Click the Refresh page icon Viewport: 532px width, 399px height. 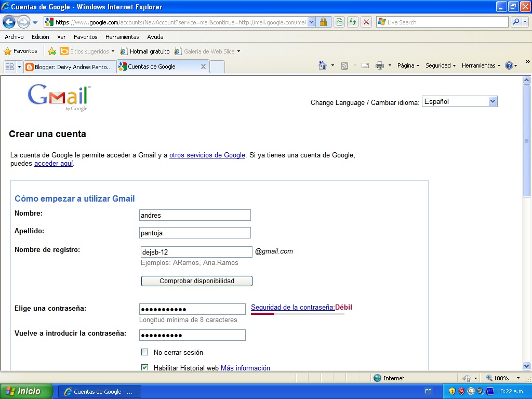click(x=353, y=22)
